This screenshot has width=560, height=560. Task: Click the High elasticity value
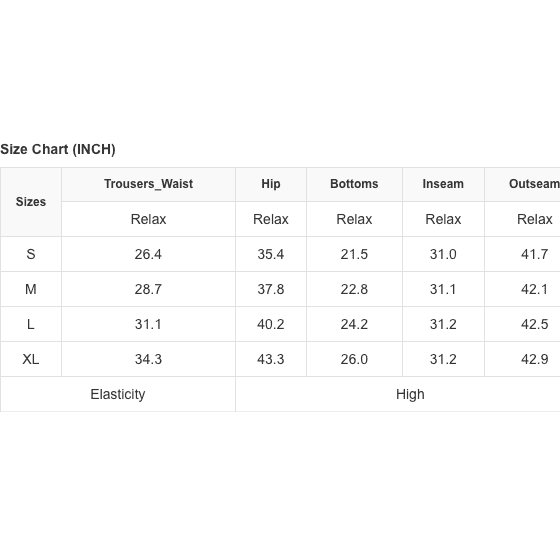point(410,394)
